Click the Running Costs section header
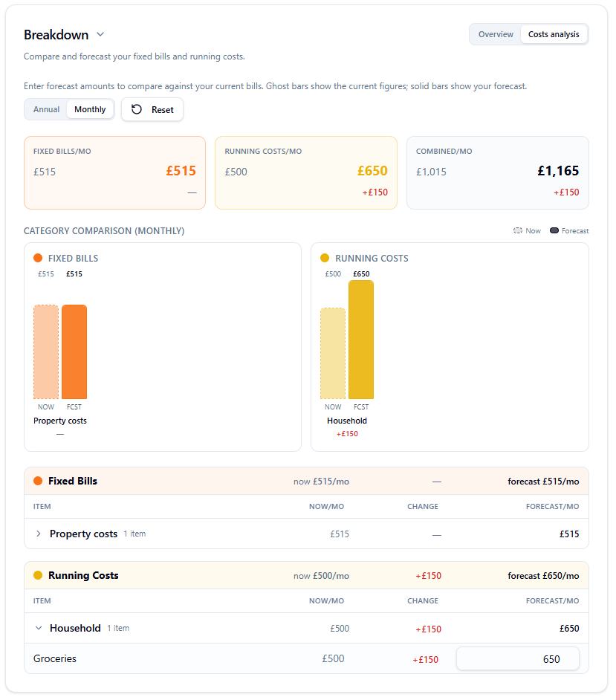The image size is (616, 700). pyautogui.click(x=306, y=575)
